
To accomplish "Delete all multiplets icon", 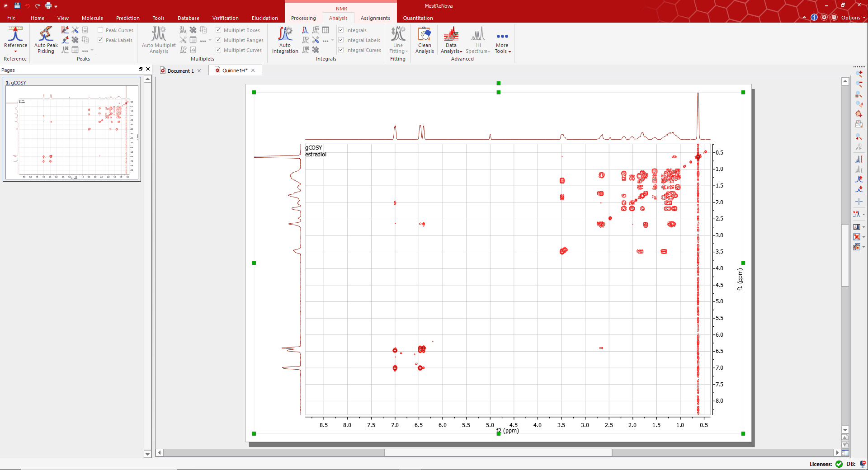I will [x=193, y=30].
